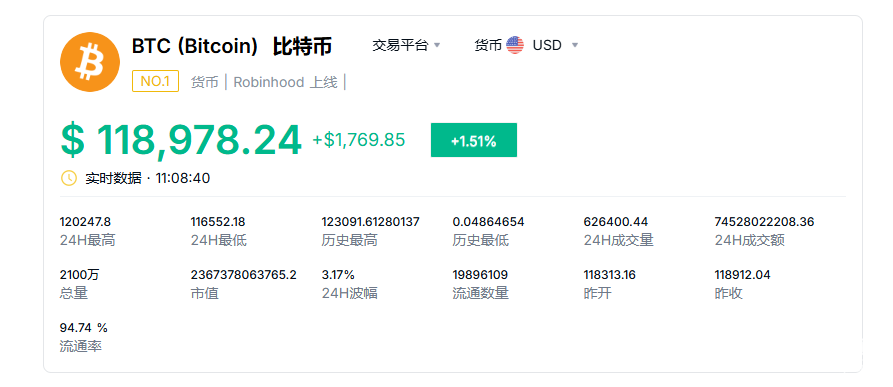Click the orange Bitcoin logo icon
Image resolution: width=893 pixels, height=387 pixels.
tap(90, 62)
